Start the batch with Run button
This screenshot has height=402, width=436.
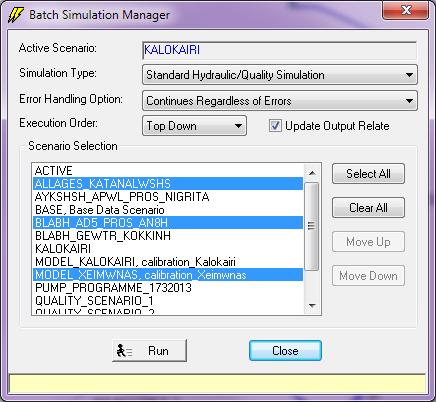149,351
